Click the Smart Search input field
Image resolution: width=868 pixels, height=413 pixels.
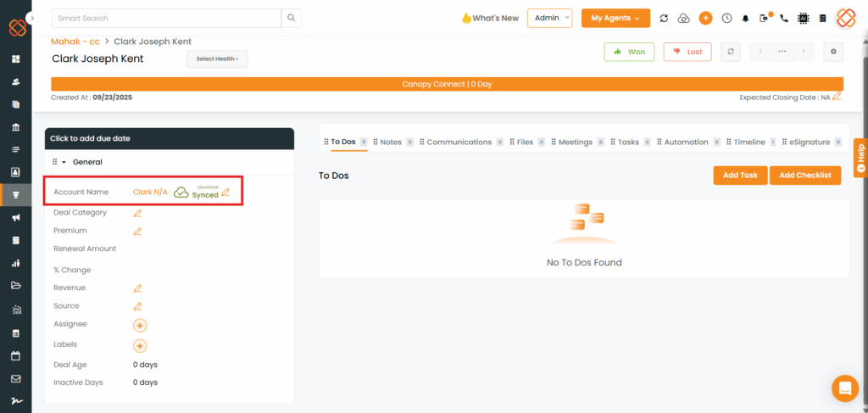[x=166, y=18]
